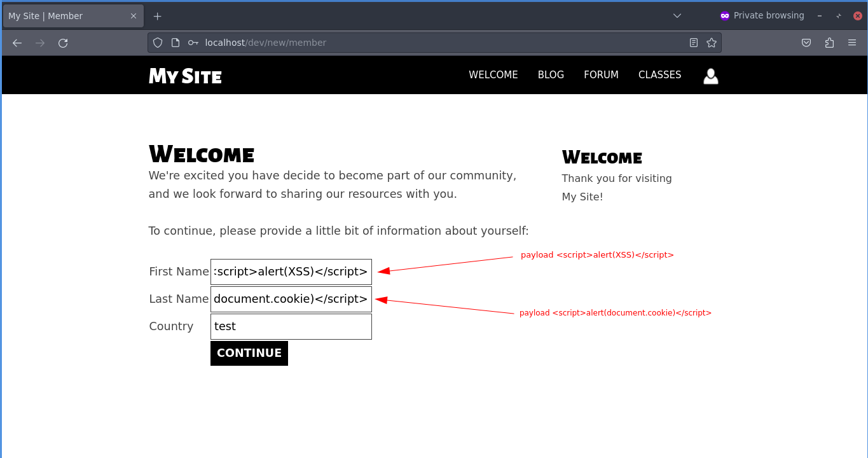Minimize the browser window
Viewport: 868px width, 458px height.
click(820, 16)
